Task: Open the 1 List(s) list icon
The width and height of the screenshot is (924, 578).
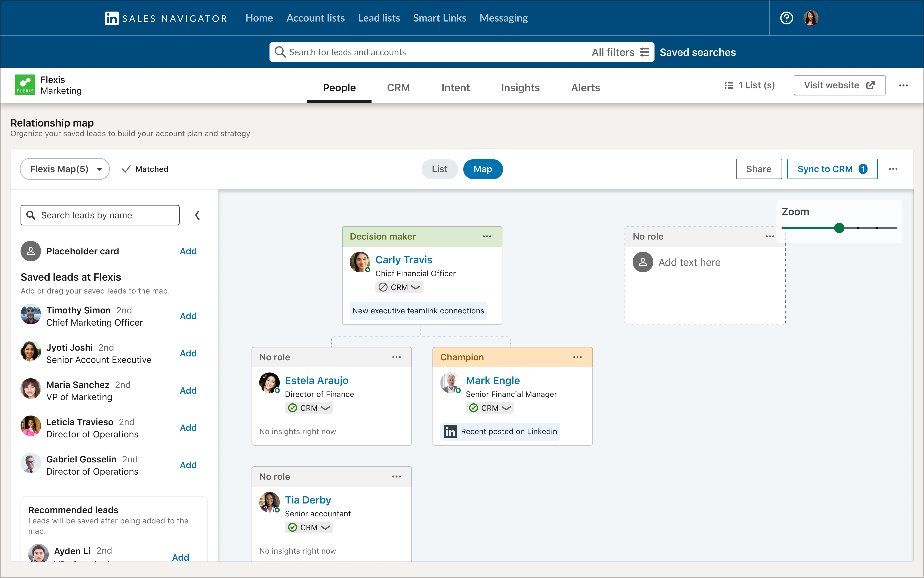Action: coord(729,85)
